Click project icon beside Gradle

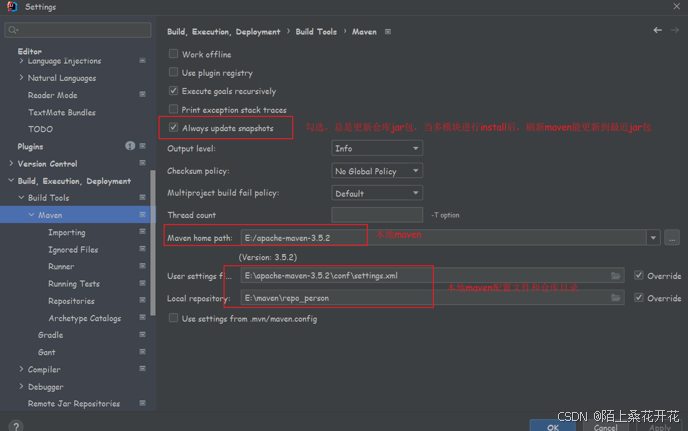(x=143, y=334)
